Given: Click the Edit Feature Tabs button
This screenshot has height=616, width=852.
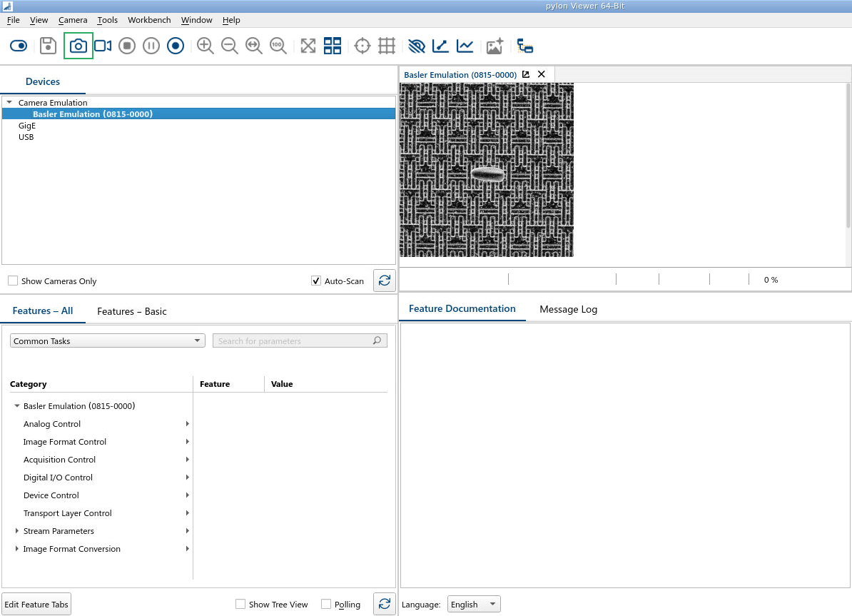Looking at the screenshot, I should tap(36, 604).
